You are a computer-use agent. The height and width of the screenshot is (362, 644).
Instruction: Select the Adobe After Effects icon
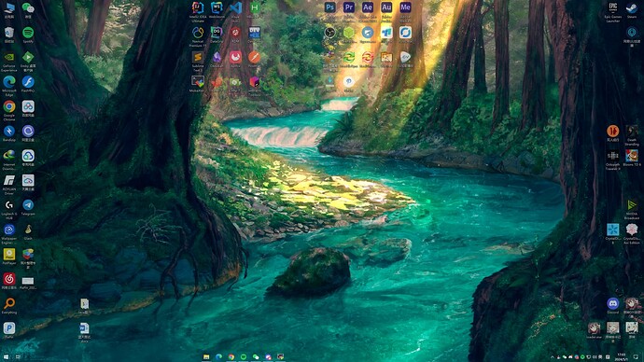tap(368, 7)
